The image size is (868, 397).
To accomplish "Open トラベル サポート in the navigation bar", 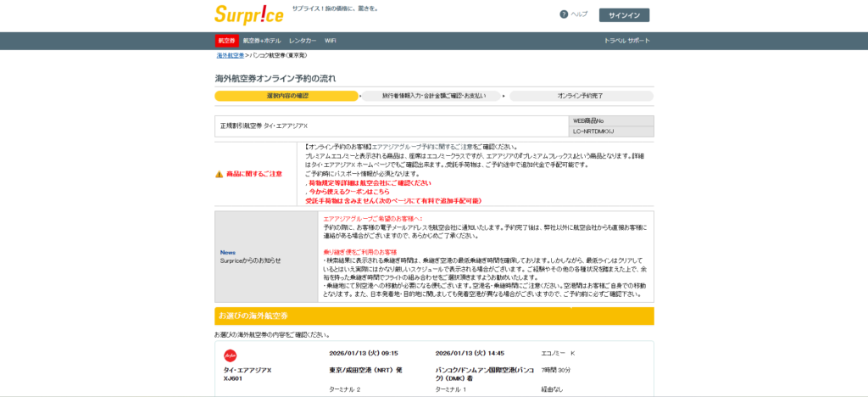I will click(627, 41).
